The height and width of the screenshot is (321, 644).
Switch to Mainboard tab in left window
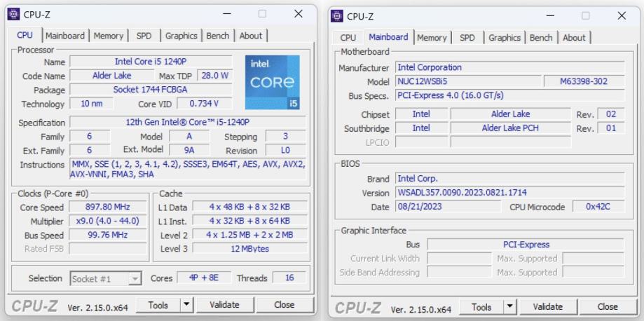[65, 36]
